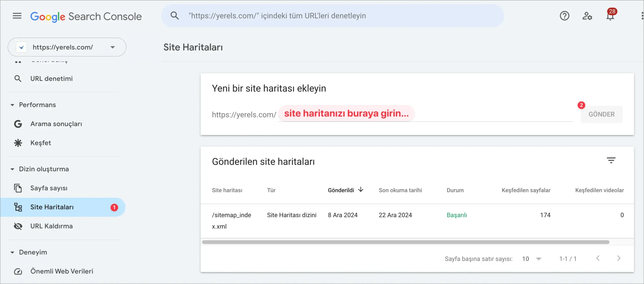This screenshot has height=284, width=644.
Task: Click the 174 discovered pages value
Action: coord(545,215)
